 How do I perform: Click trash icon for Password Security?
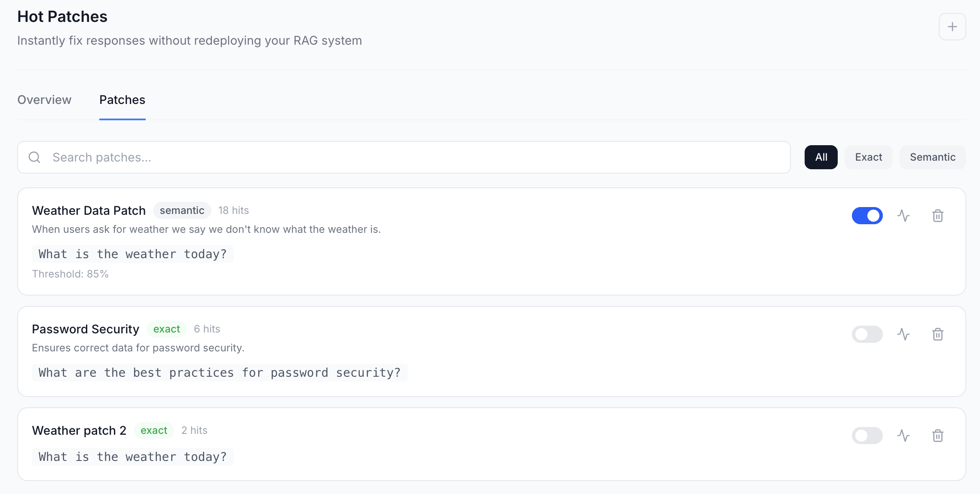[937, 334]
